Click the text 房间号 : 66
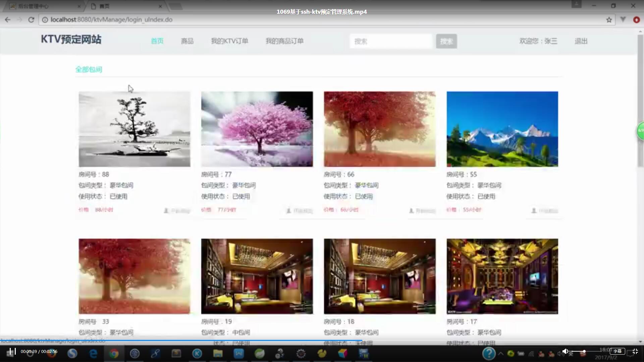The image size is (644, 362). click(x=339, y=174)
